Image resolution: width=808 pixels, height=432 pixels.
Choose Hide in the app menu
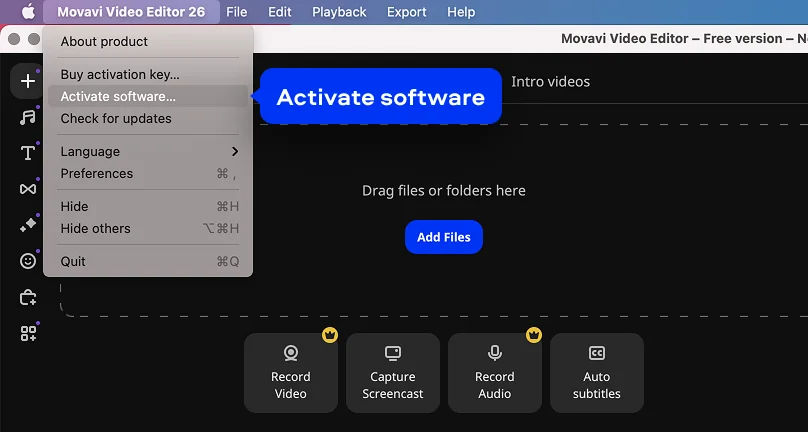(x=148, y=207)
